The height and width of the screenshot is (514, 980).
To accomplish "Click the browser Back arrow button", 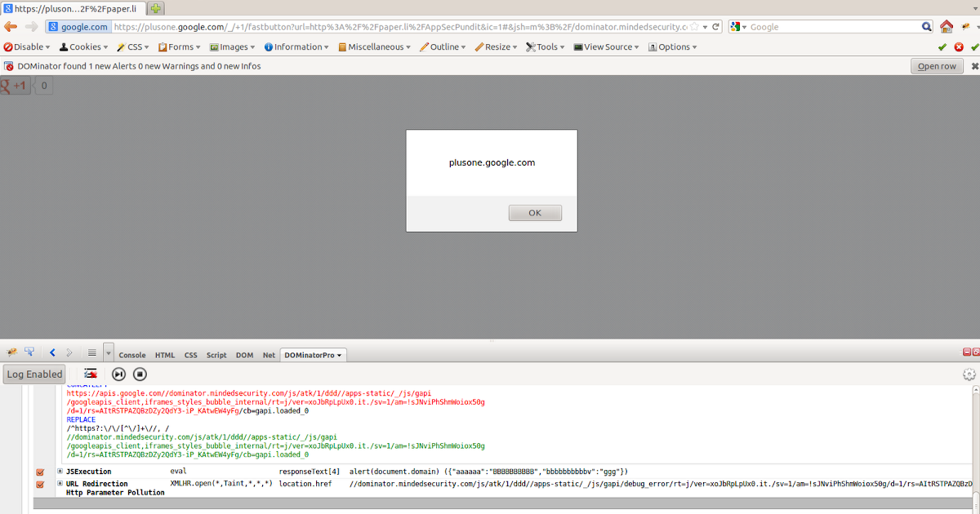I will [11, 27].
